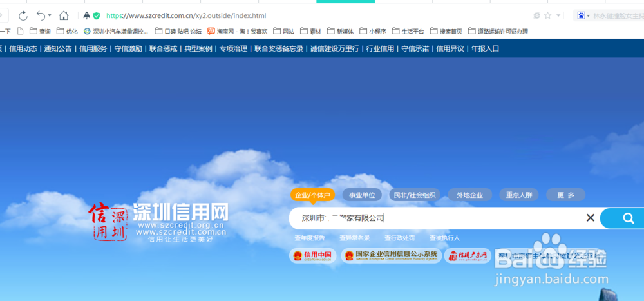Open the 信用服务 navigation menu
The width and height of the screenshot is (644, 301).
(x=93, y=48)
